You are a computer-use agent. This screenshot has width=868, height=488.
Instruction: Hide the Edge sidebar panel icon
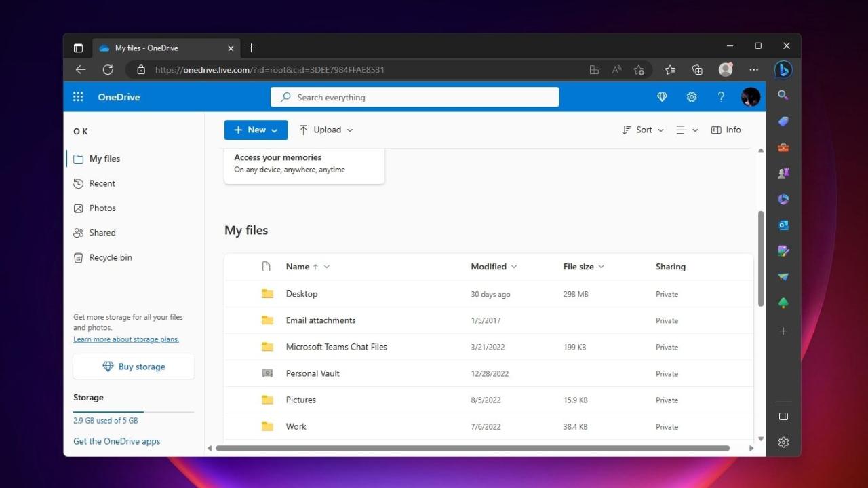click(783, 416)
